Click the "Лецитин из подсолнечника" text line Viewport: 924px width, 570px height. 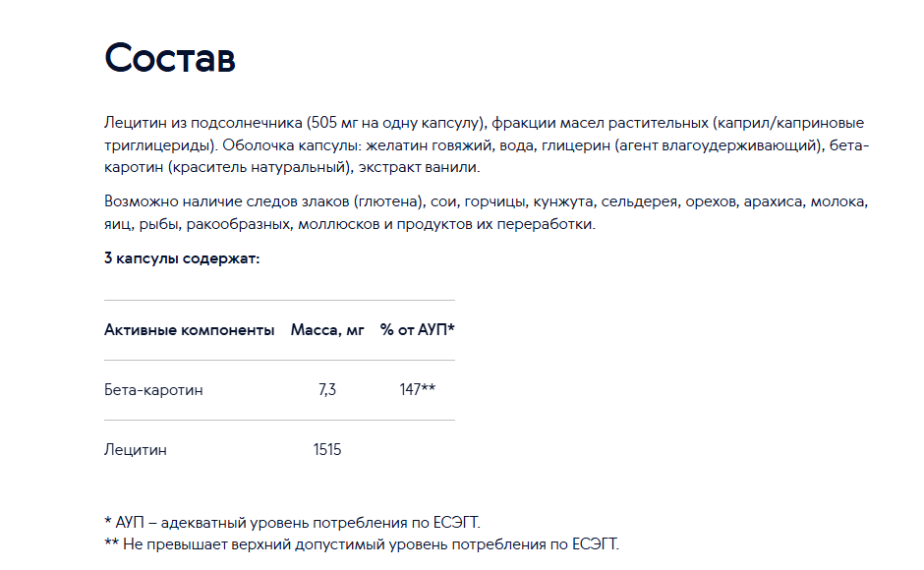(484, 123)
